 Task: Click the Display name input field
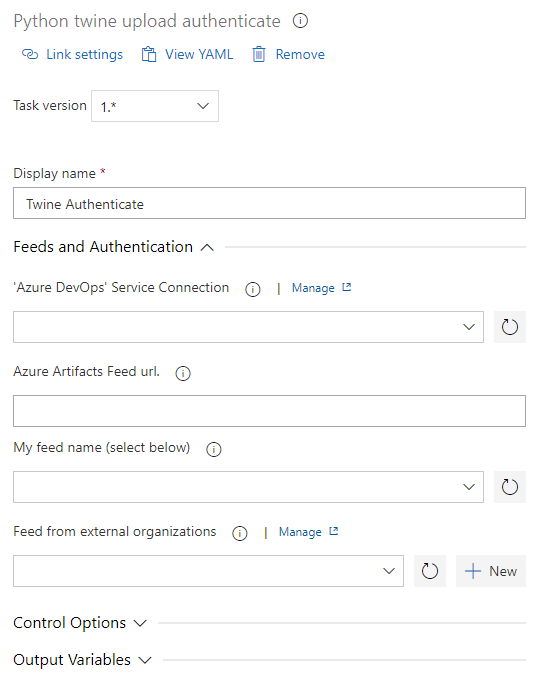pos(269,203)
